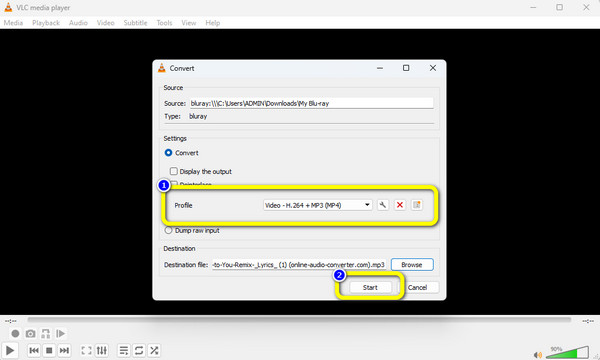
Task: Click the Stop playback button
Action: [49, 350]
